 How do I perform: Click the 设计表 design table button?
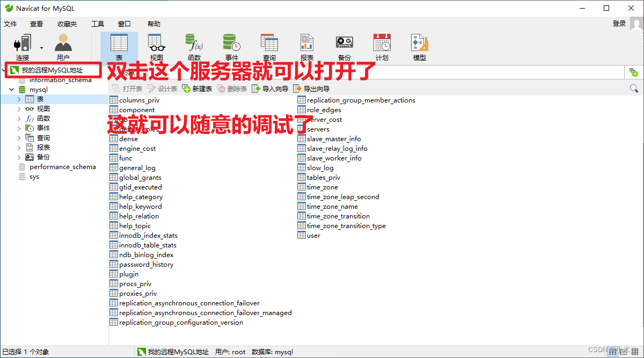tap(162, 89)
